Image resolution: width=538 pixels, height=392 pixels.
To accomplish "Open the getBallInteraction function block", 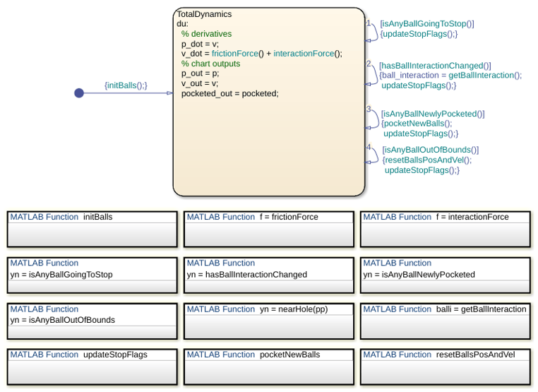I will pos(446,321).
